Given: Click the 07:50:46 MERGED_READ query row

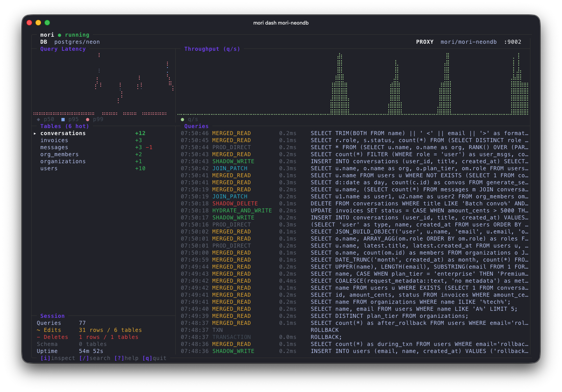Looking at the screenshot, I should [354, 134].
